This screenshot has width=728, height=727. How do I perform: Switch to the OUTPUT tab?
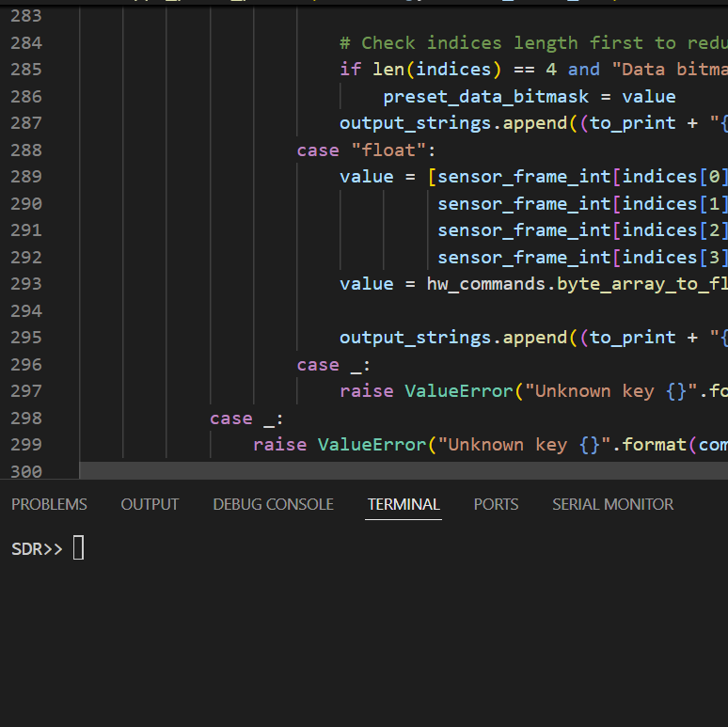(150, 504)
